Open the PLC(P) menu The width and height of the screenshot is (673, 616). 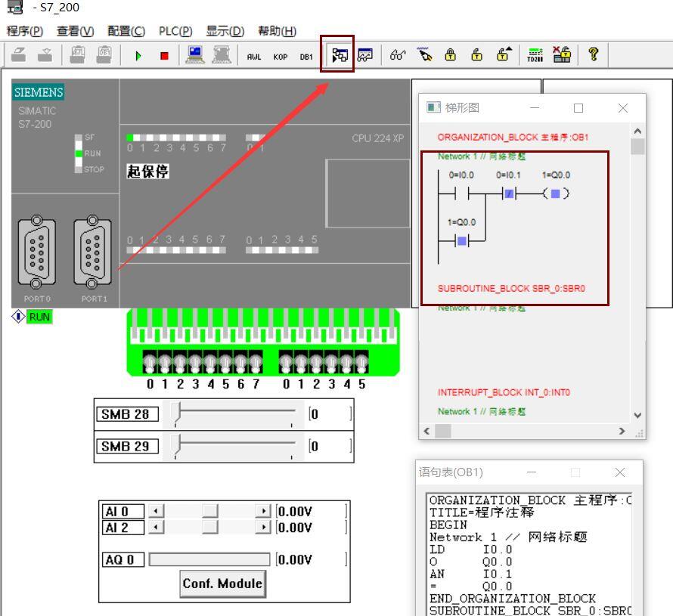click(x=175, y=31)
